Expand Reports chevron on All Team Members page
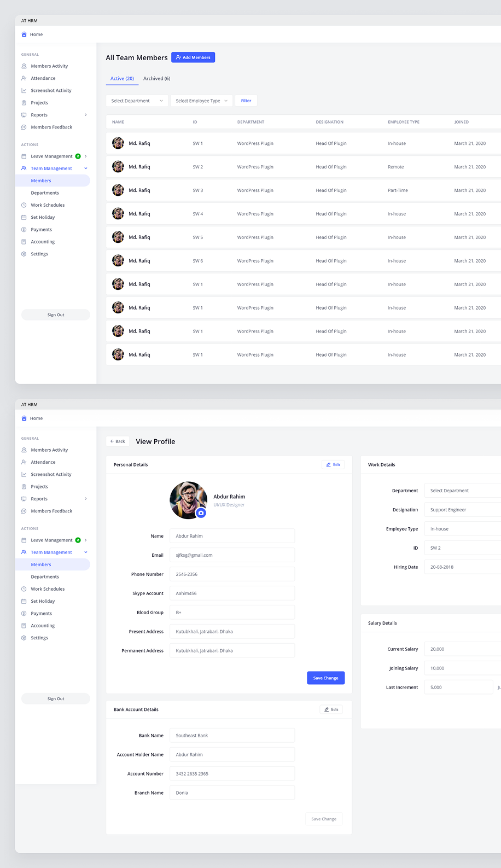 (x=86, y=115)
